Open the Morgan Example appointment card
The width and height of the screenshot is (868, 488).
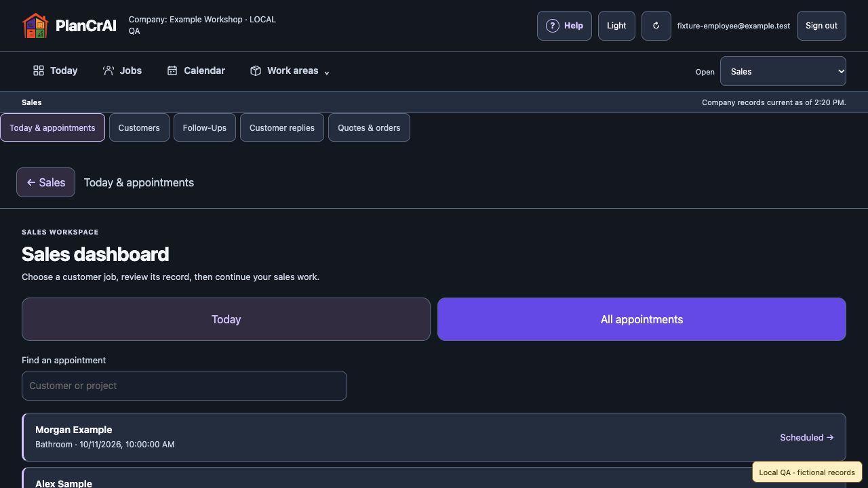coord(434,437)
